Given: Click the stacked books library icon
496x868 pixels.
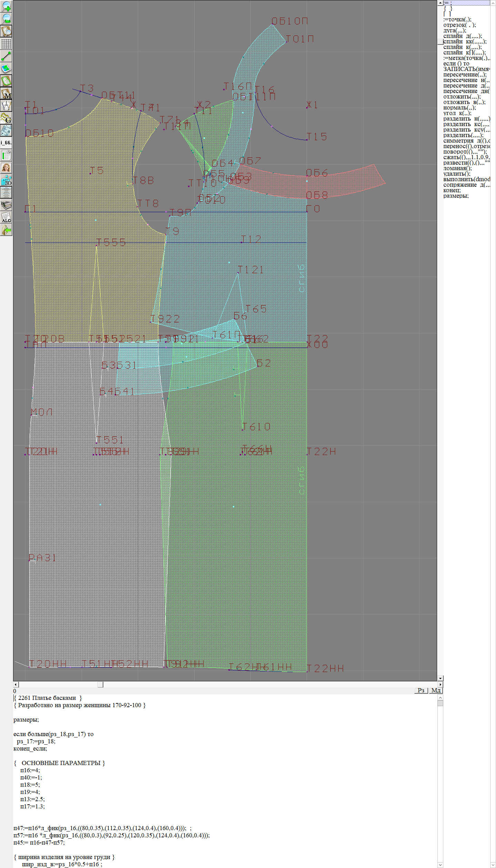Looking at the screenshot, I should tap(6, 205).
